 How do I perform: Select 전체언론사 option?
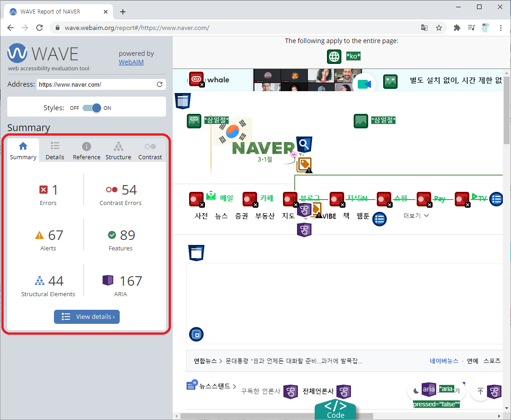[318, 391]
